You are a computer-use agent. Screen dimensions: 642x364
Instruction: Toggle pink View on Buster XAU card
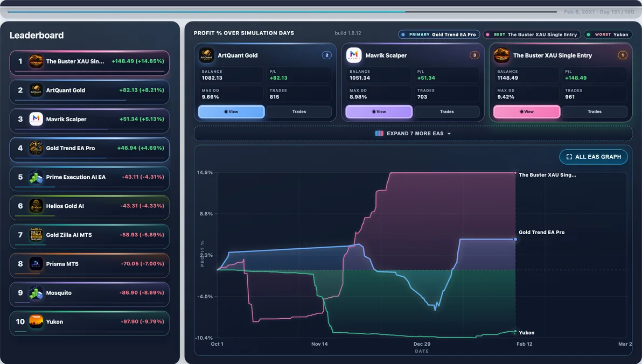click(x=527, y=112)
